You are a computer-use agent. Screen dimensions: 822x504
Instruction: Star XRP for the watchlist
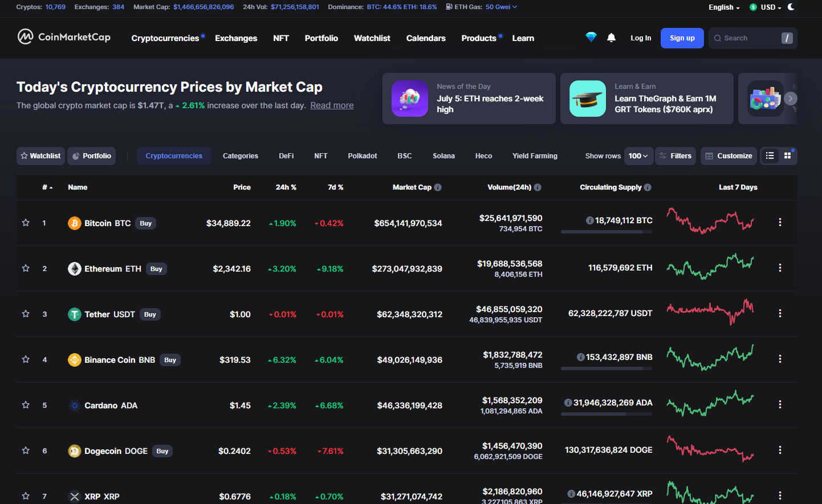click(x=26, y=496)
